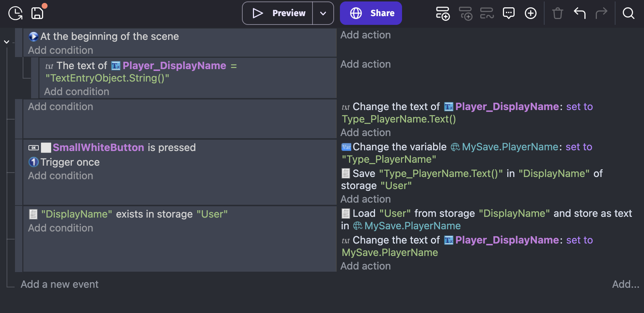Delete selected events with trash icon
644x313 pixels.
557,14
